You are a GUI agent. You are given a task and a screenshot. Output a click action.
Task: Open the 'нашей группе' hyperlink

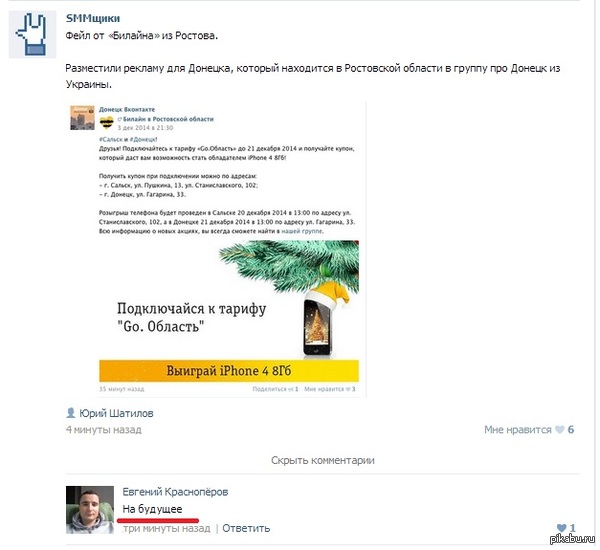(x=302, y=231)
